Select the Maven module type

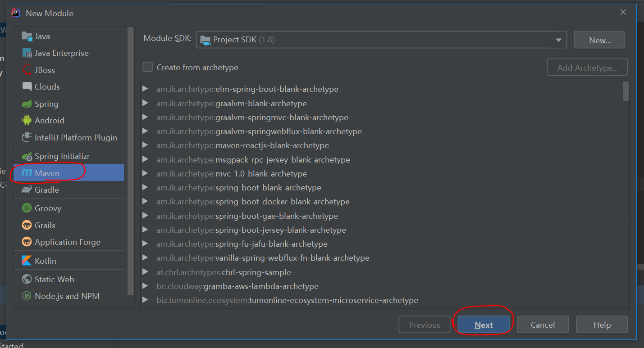pyautogui.click(x=69, y=173)
